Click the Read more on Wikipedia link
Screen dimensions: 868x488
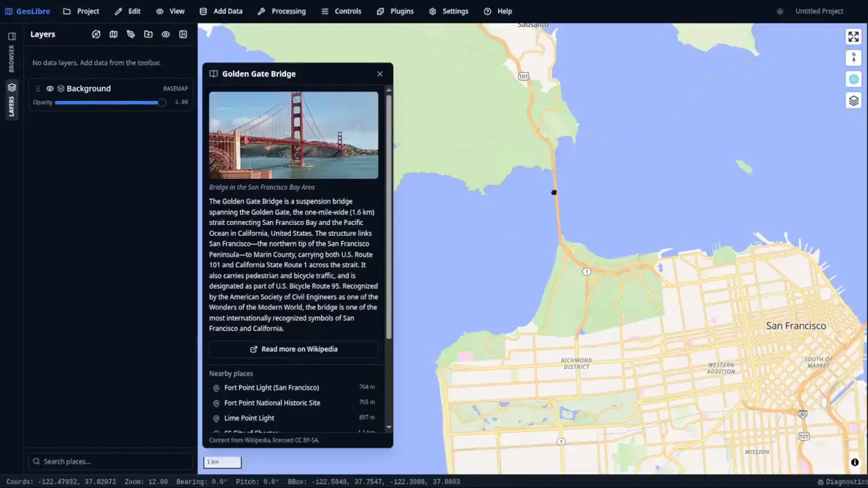tap(294, 349)
